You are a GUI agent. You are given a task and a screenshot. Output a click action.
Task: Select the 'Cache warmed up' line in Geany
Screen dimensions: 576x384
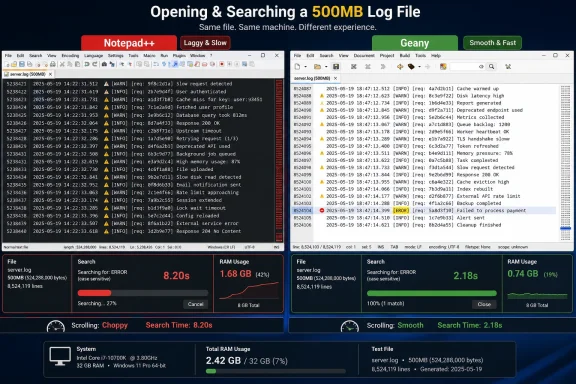424,89
